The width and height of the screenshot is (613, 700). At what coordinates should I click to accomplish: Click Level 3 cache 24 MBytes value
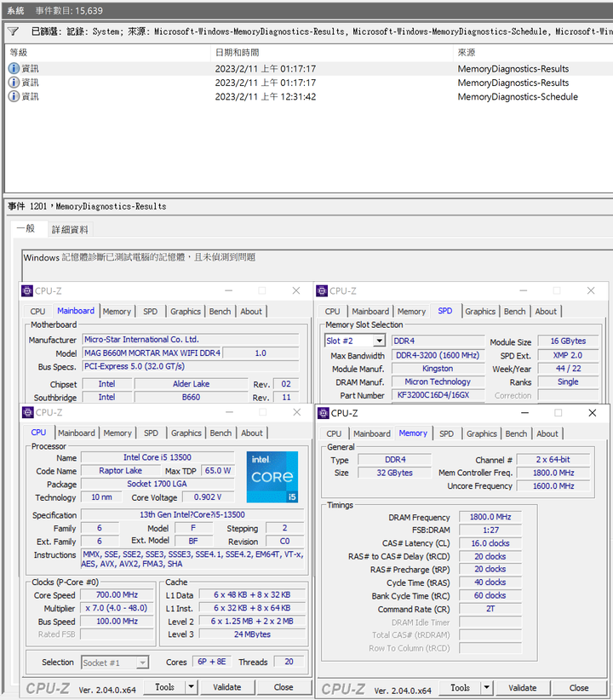point(252,634)
